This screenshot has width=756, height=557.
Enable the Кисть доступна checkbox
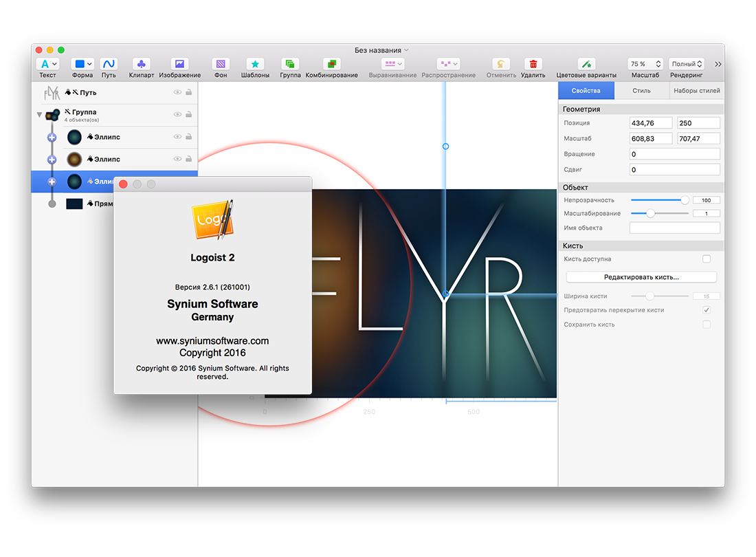click(707, 259)
